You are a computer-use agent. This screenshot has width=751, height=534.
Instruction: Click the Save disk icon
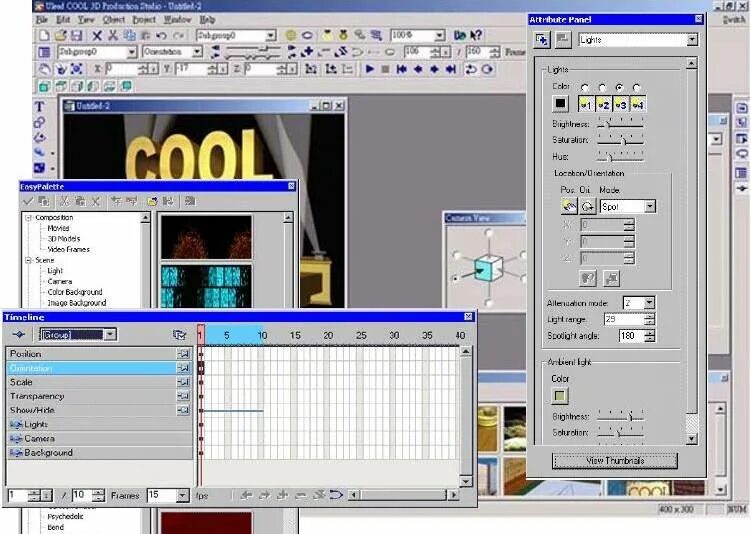click(x=77, y=35)
